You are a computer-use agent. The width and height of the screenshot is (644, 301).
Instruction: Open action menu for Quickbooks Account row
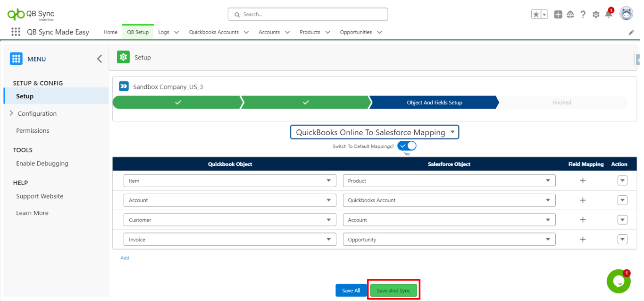click(x=622, y=200)
